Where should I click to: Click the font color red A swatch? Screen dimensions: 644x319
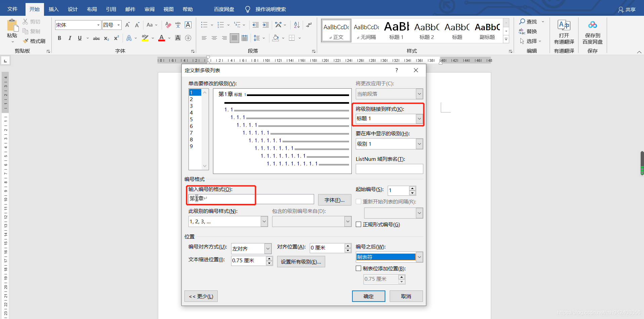162,38
